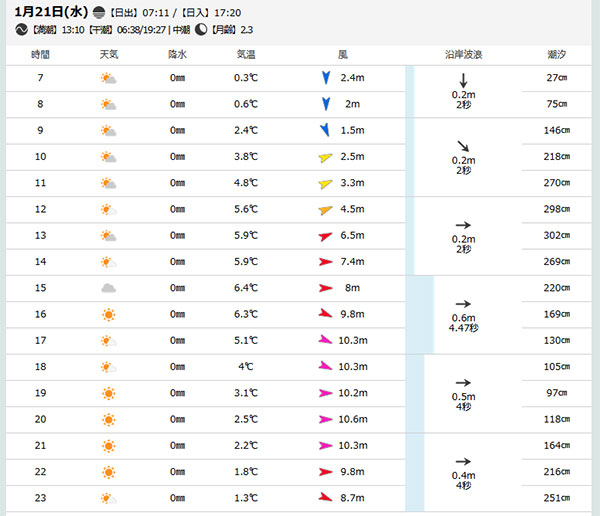Image resolution: width=600 pixels, height=516 pixels.
Task: Click the cloudy weather icon at 15 o'clock
Action: coord(109,288)
